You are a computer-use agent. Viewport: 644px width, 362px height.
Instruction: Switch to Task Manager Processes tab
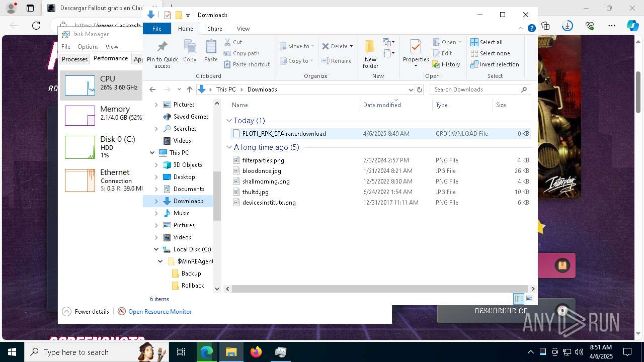(74, 59)
